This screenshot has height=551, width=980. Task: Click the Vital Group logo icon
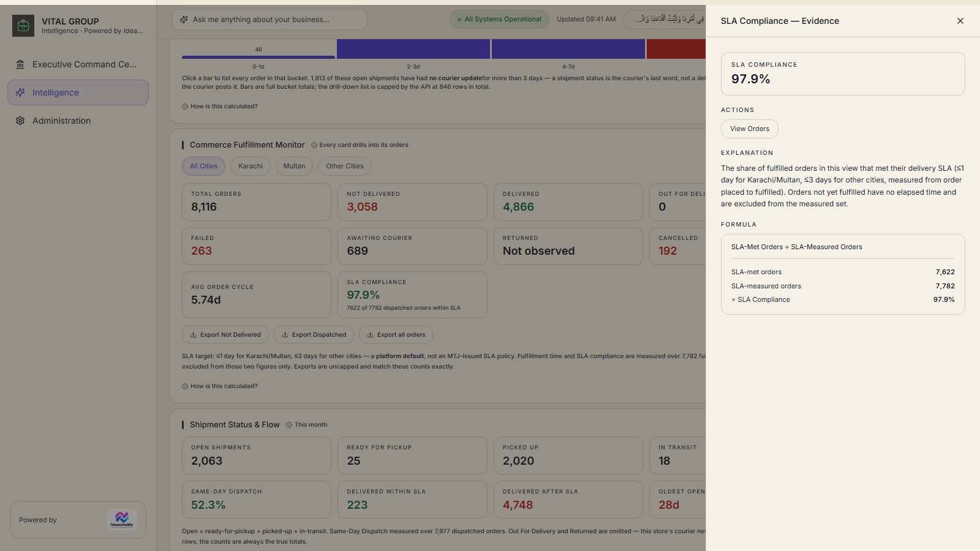coord(23,26)
